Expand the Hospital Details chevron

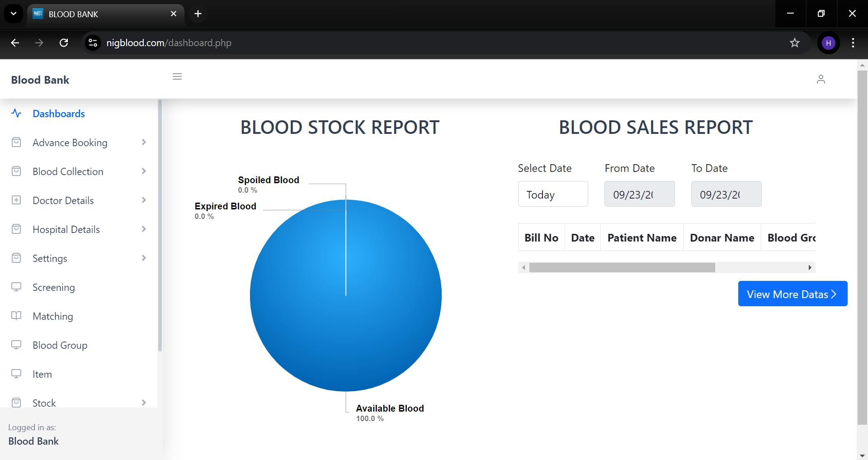[x=144, y=229]
